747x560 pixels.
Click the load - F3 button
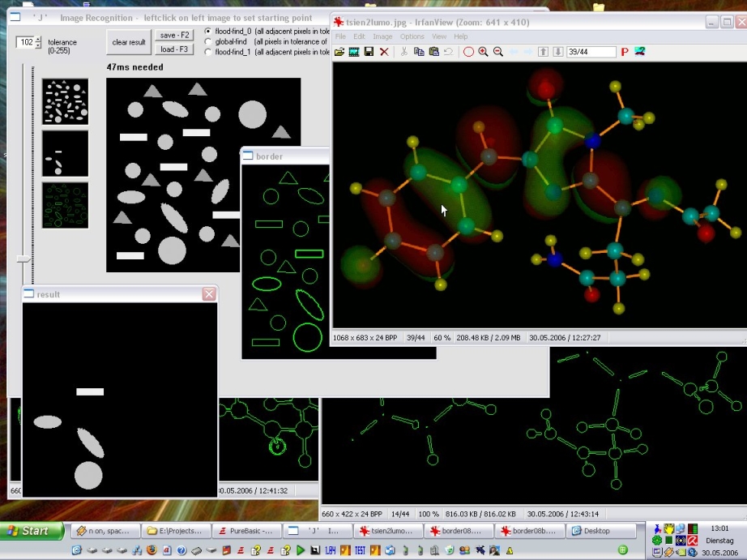(x=174, y=49)
